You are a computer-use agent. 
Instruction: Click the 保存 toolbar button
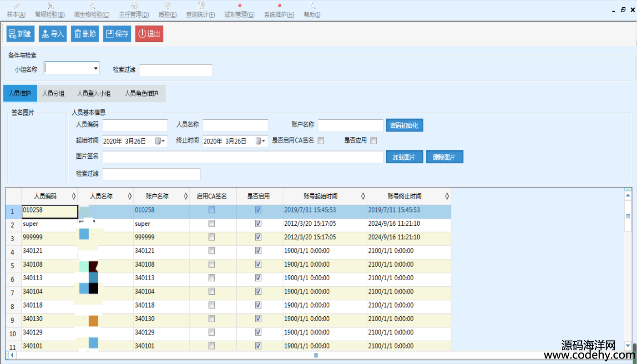click(x=117, y=34)
